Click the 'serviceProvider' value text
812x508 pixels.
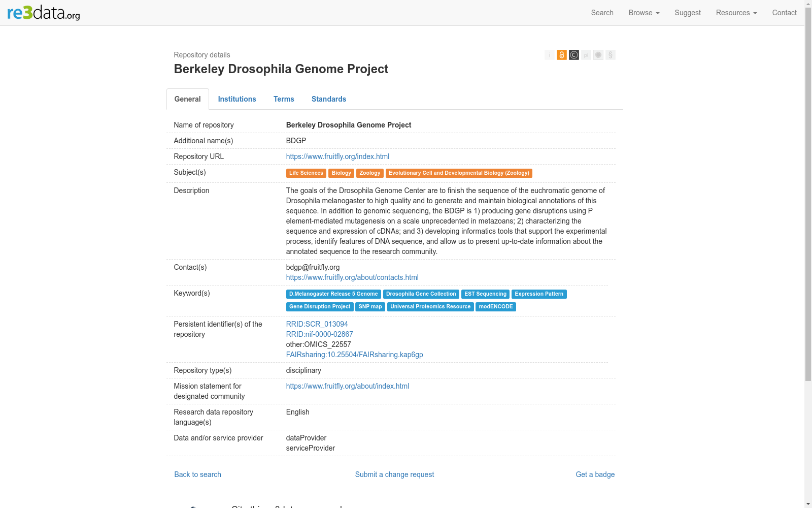tap(311, 448)
